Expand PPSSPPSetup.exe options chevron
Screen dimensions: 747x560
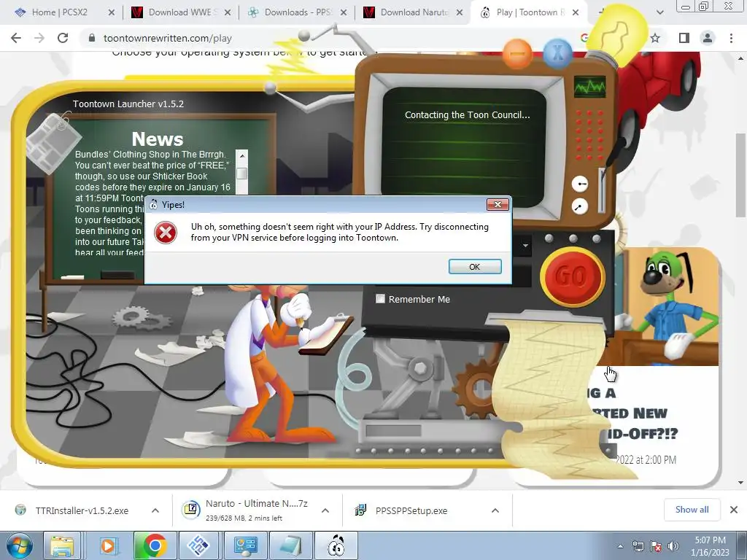click(x=495, y=510)
